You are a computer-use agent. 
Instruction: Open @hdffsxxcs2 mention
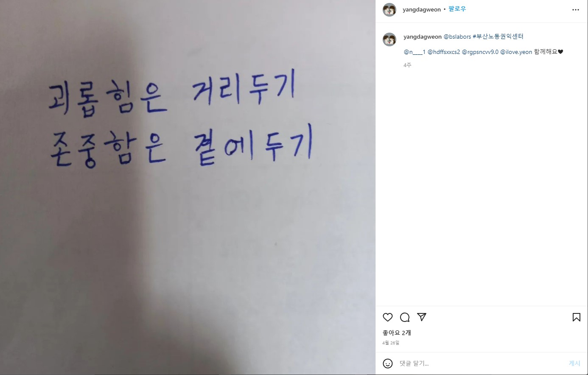pos(444,52)
